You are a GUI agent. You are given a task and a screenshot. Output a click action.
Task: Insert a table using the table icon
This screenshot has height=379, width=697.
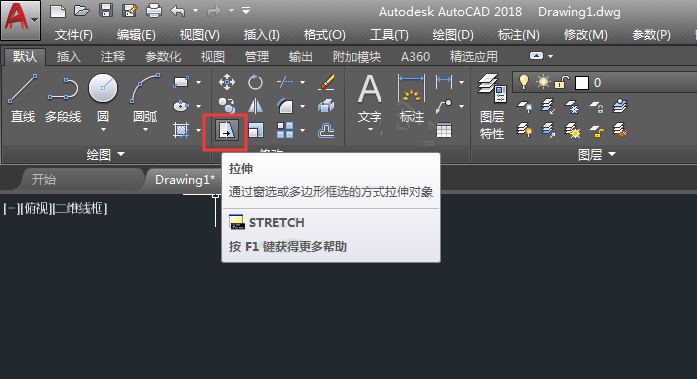[444, 131]
